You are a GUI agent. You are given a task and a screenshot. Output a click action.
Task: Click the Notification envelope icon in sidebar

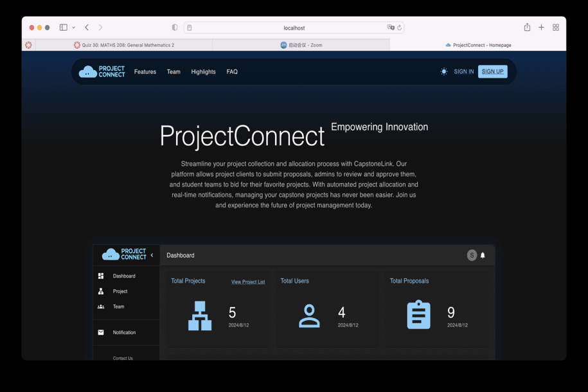click(x=101, y=333)
